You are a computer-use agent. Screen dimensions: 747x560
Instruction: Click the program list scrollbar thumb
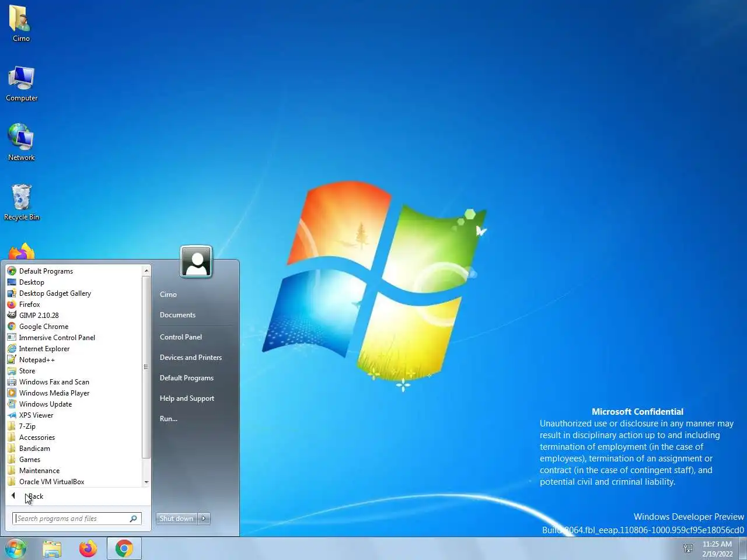(x=146, y=367)
